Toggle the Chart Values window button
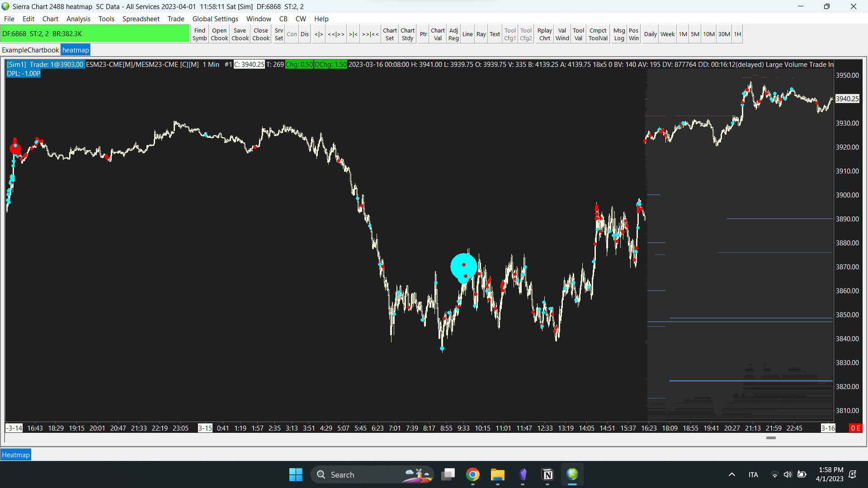The image size is (868, 488). tap(437, 34)
